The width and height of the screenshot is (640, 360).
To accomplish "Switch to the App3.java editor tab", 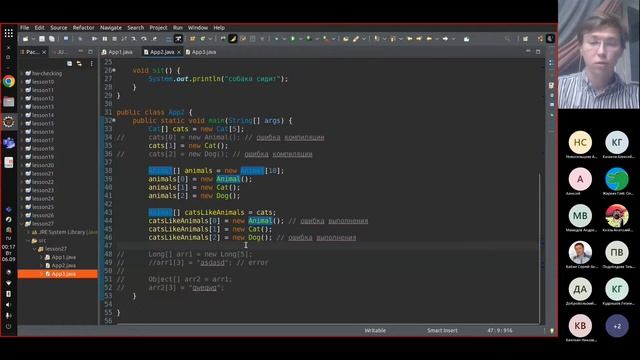I will point(200,52).
